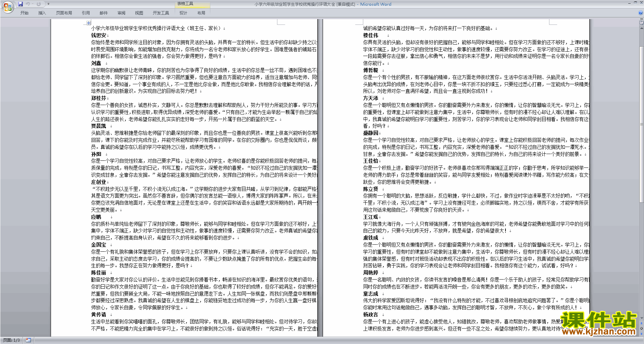Click the name 王佳怡 heading
644x344 pixels.
pyautogui.click(x=371, y=161)
